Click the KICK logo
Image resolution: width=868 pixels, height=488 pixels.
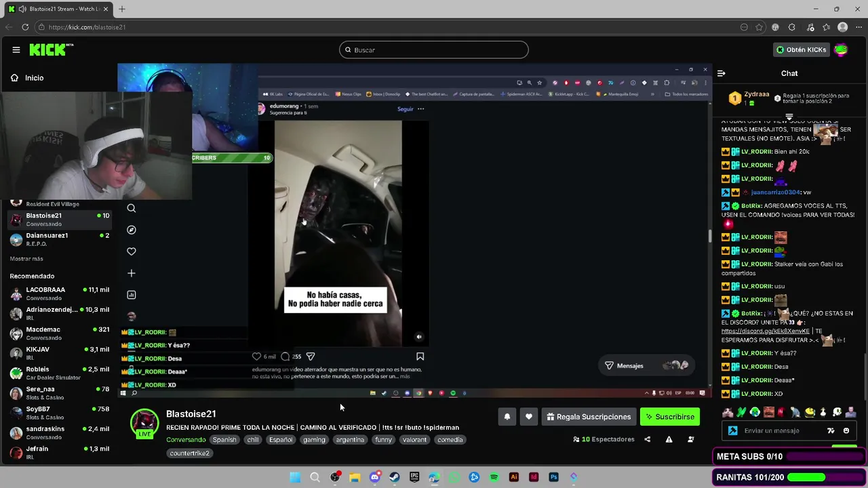(51, 49)
